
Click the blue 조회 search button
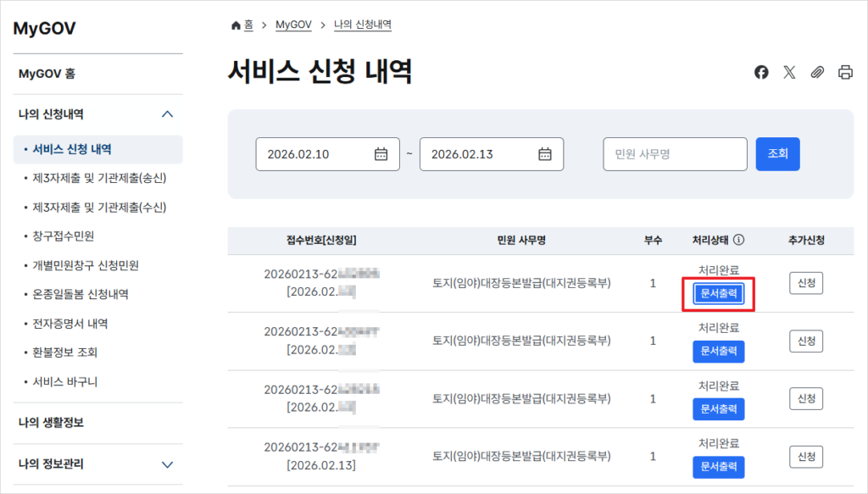777,154
